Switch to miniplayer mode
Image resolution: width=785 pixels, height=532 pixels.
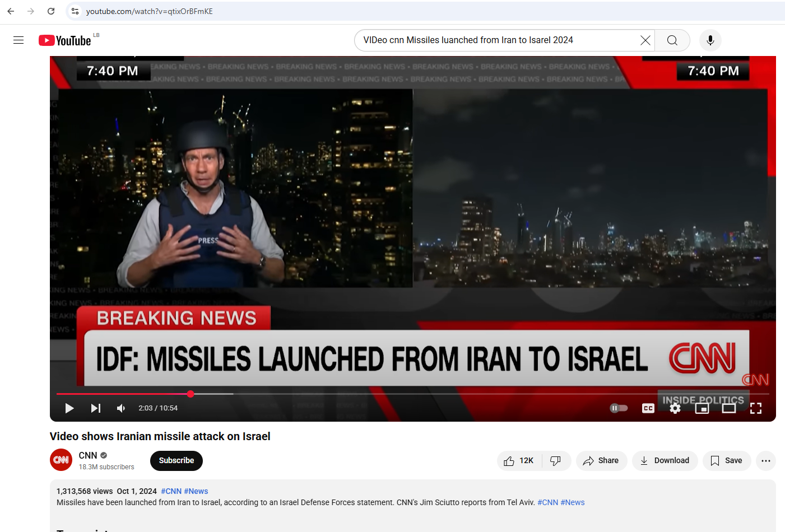click(x=702, y=408)
